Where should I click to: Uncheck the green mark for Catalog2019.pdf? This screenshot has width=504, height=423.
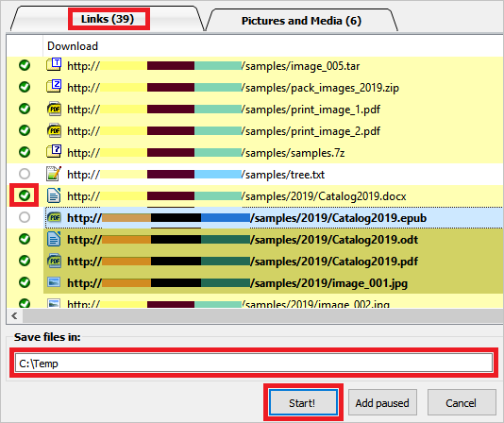pyautogui.click(x=25, y=261)
